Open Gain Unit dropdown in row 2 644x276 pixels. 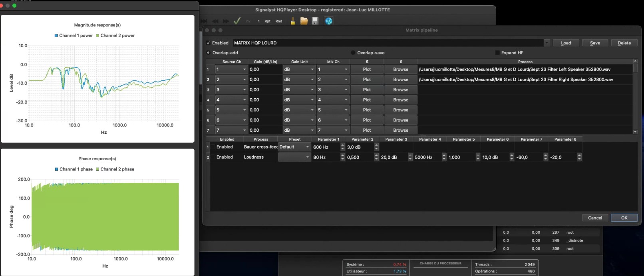299,79
